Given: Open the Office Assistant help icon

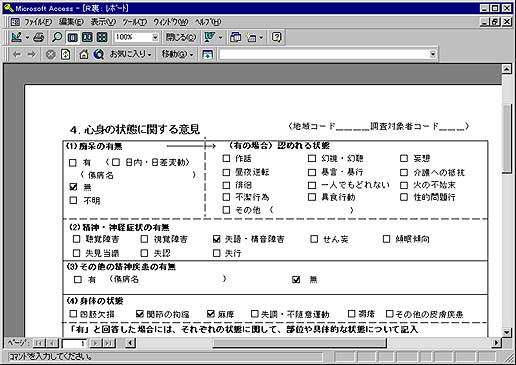Looking at the screenshot, I should 276,37.
